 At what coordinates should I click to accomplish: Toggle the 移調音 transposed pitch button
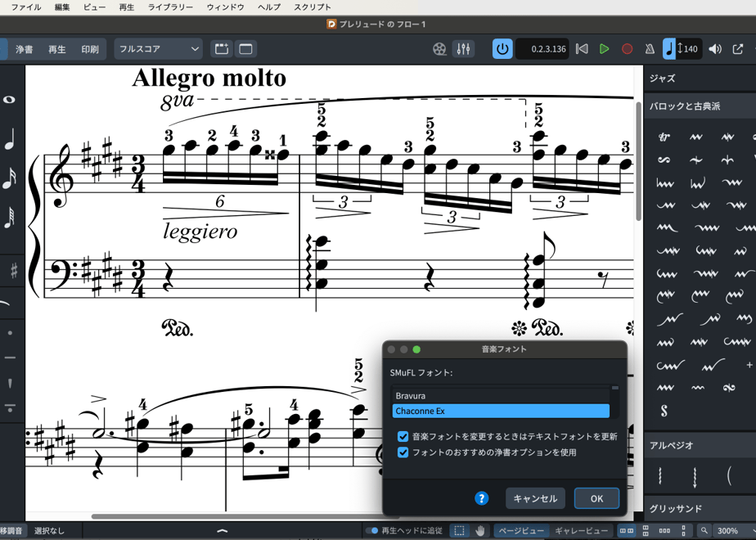click(11, 531)
